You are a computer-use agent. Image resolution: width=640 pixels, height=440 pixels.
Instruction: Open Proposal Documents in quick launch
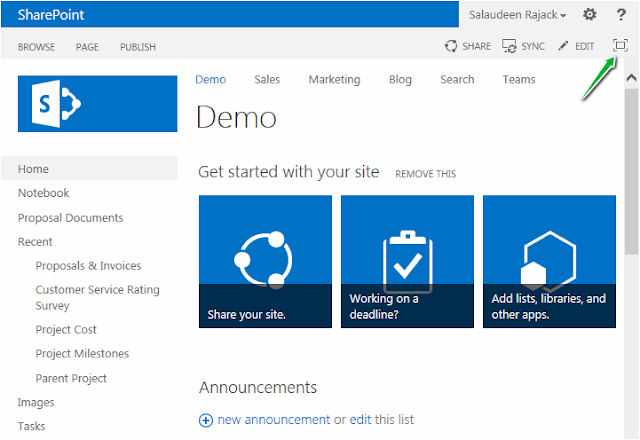(x=70, y=218)
